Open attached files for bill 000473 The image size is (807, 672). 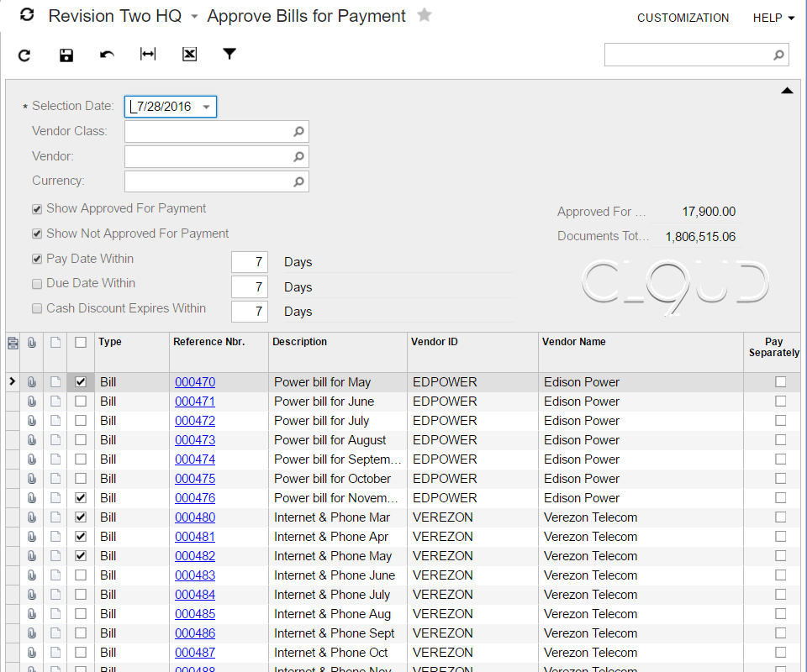32,440
